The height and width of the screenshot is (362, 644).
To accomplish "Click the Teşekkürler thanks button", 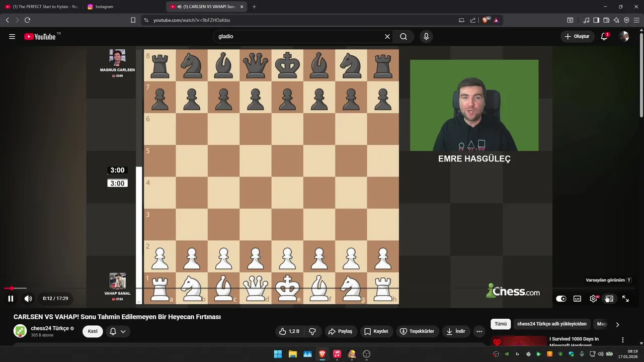I will tap(417, 331).
